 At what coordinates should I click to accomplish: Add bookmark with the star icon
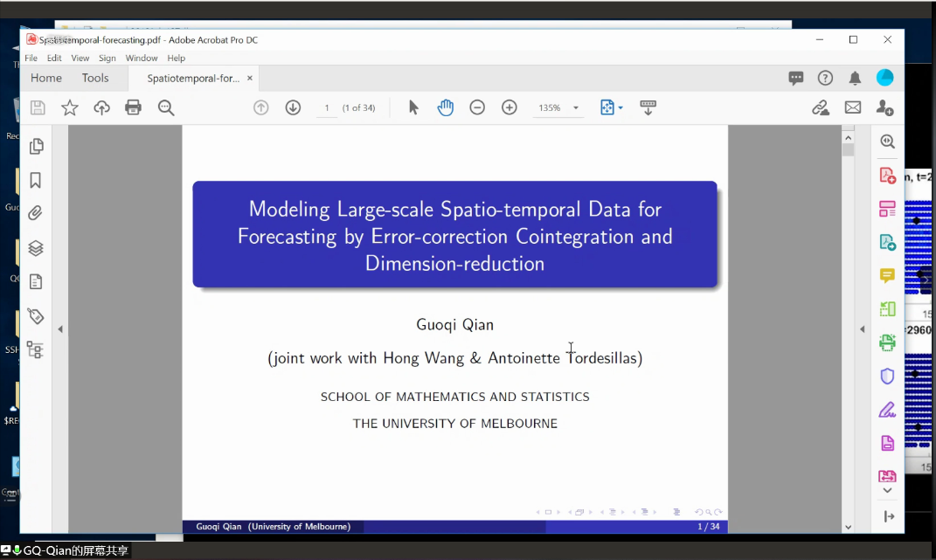(70, 107)
